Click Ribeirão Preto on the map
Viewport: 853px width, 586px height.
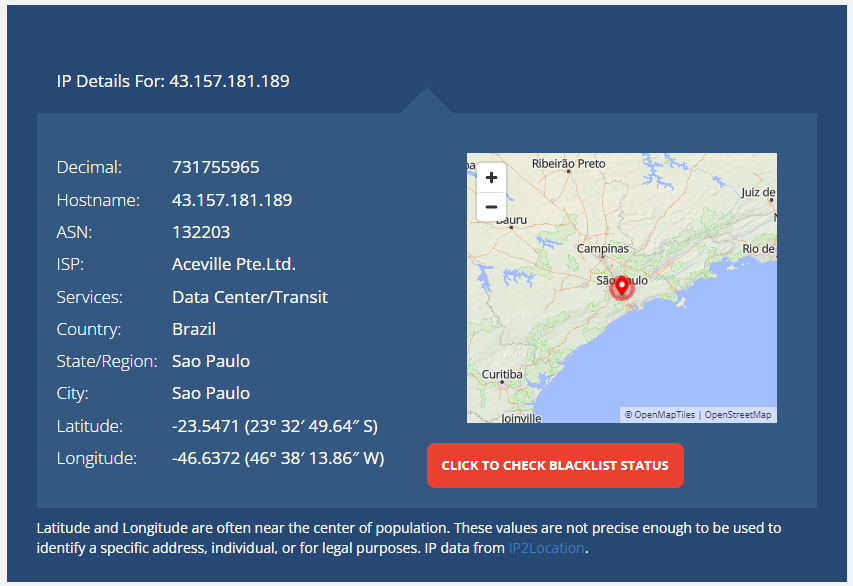pos(568,163)
